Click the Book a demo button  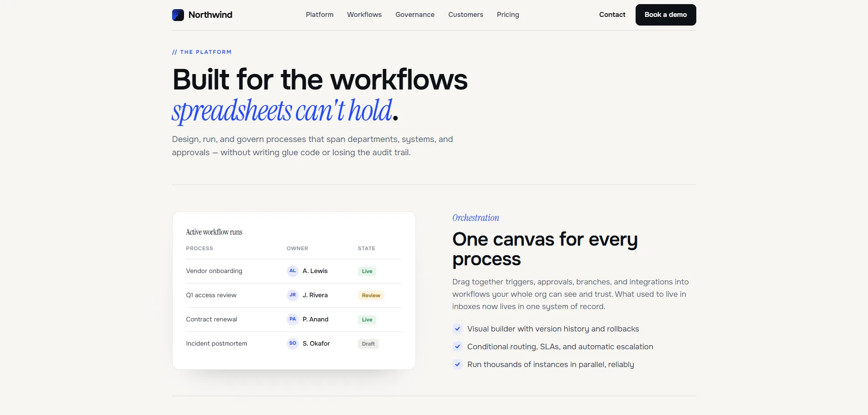point(666,15)
